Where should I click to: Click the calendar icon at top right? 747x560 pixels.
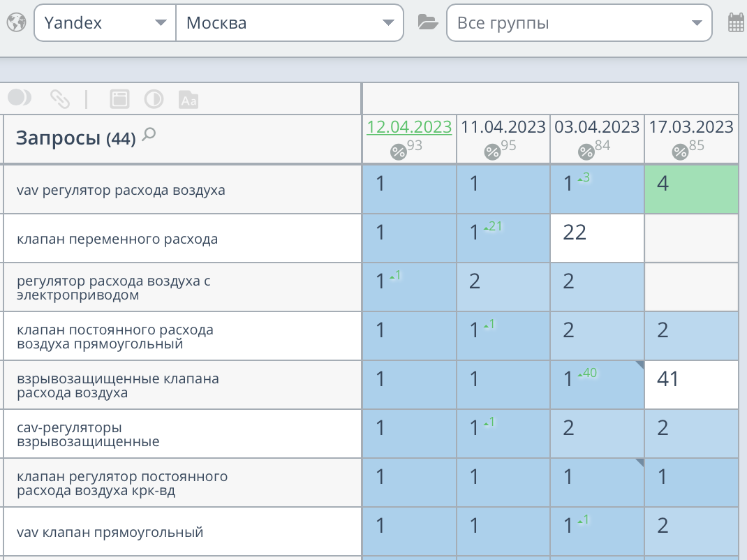(x=736, y=22)
